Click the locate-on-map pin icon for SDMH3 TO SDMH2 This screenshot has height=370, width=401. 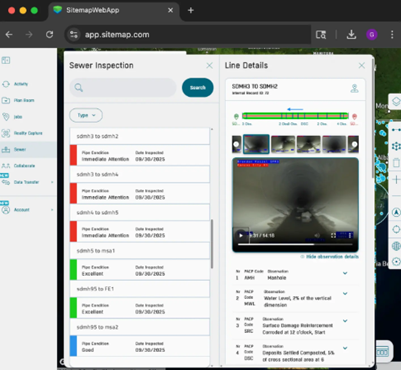pos(354,89)
